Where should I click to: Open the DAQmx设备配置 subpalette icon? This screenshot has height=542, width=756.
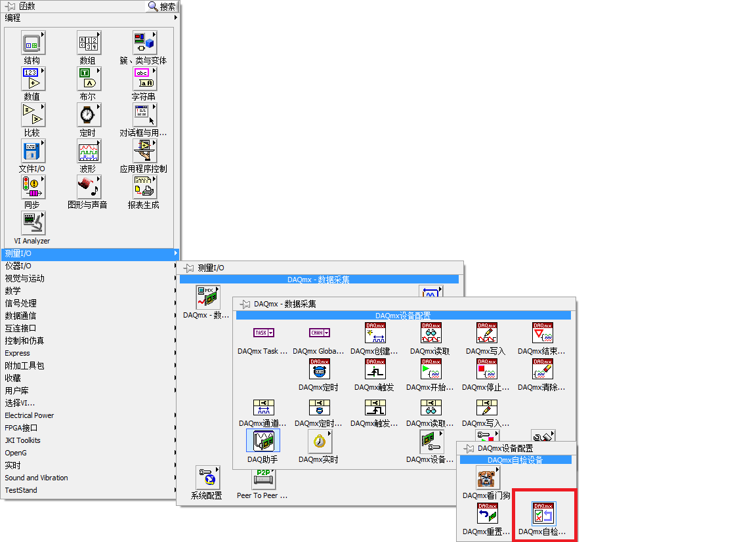(431, 441)
